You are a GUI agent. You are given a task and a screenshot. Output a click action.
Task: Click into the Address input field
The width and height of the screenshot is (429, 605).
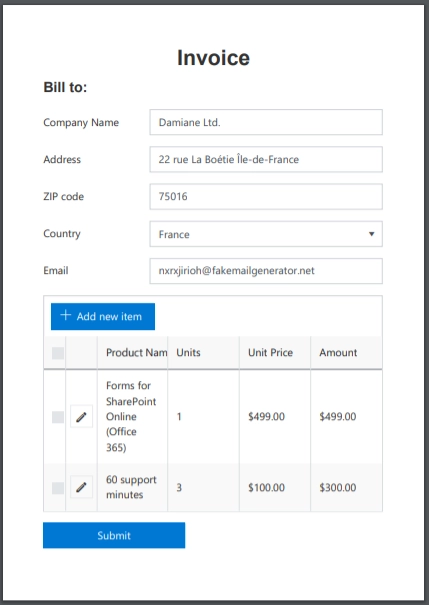(266, 159)
